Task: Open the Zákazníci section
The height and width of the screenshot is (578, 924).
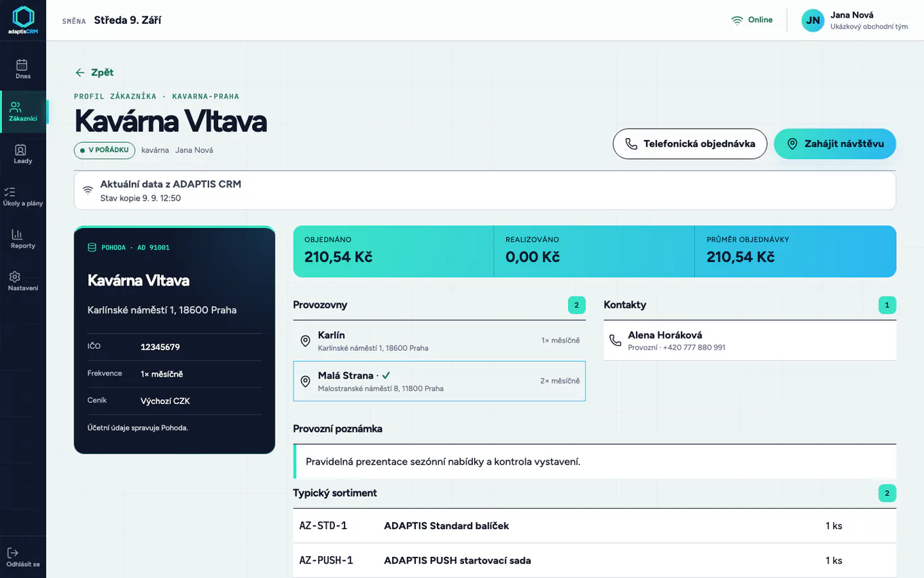Action: pyautogui.click(x=23, y=112)
